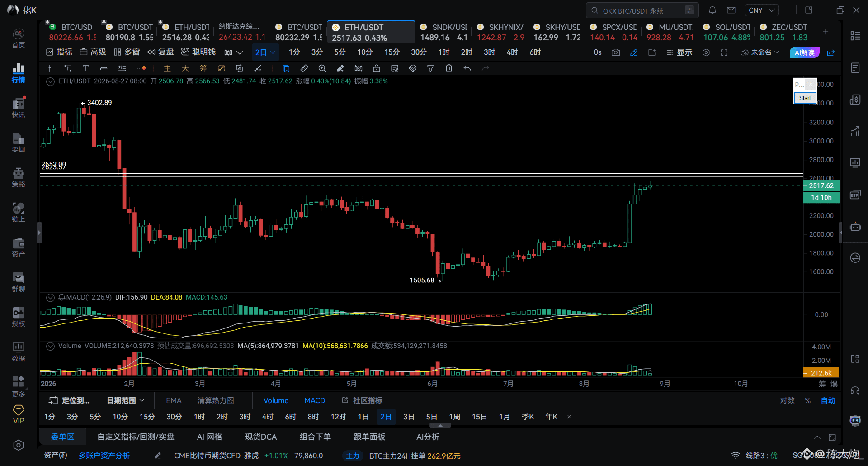Open the 要闻 headlines sidebar icon
This screenshot has width=868, height=466.
(19, 143)
